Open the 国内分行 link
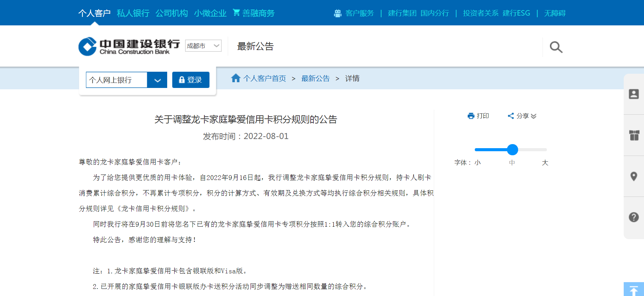Image resolution: width=644 pixels, height=296 pixels. pos(435,13)
